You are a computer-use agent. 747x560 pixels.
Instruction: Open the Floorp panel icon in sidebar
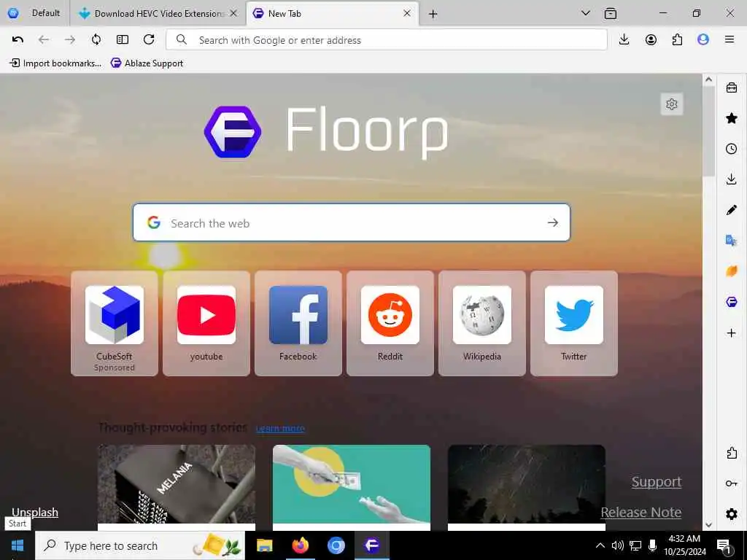tap(732, 302)
